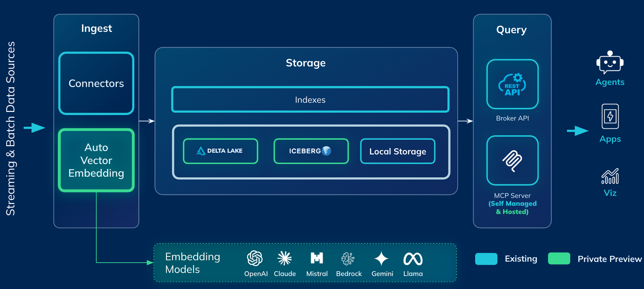644x289 pixels.
Task: Select the MCP Server paperclip icon
Action: 512,161
